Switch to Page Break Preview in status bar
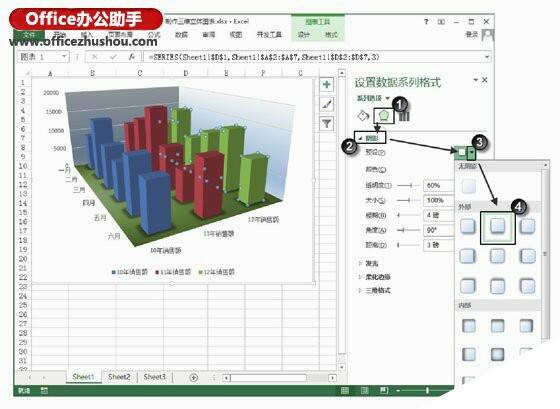Viewport: 560px width, 409px height. [x=384, y=391]
